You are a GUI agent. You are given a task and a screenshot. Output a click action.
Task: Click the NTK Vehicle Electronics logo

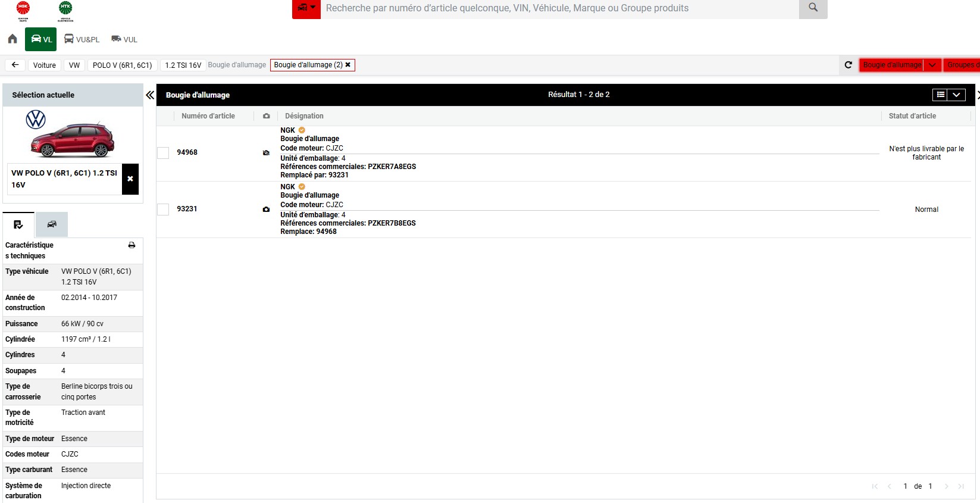pyautogui.click(x=65, y=11)
